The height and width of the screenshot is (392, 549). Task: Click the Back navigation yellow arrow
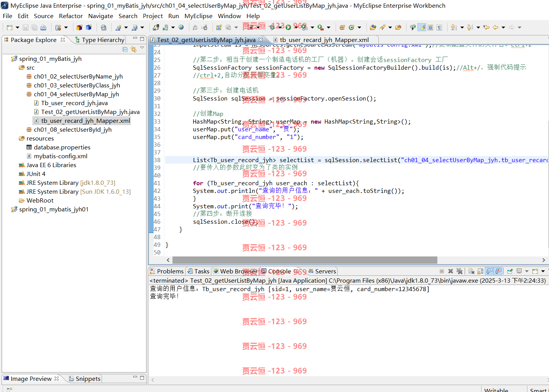tap(495, 27)
